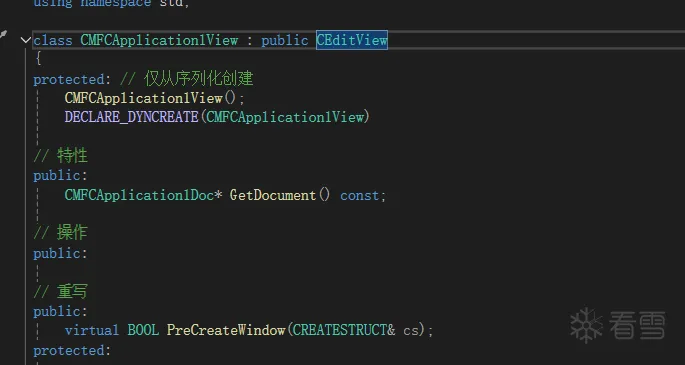
Task: Click the comment '// 特性'
Action: (61, 156)
